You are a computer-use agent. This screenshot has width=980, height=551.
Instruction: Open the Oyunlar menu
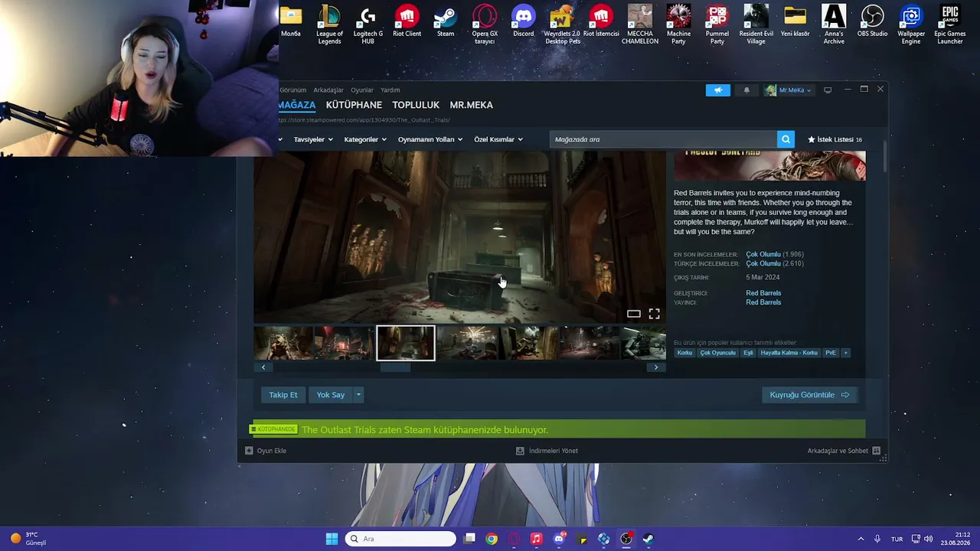coord(362,90)
